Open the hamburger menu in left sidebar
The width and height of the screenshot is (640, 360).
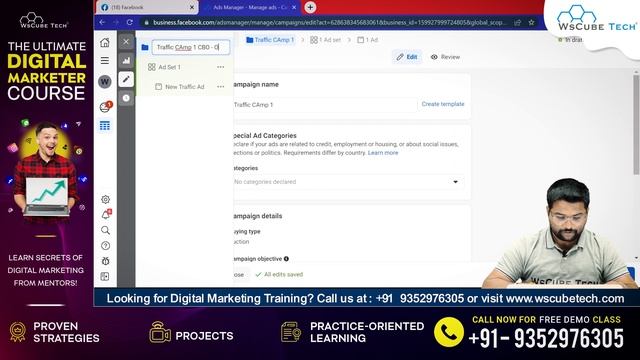click(105, 60)
